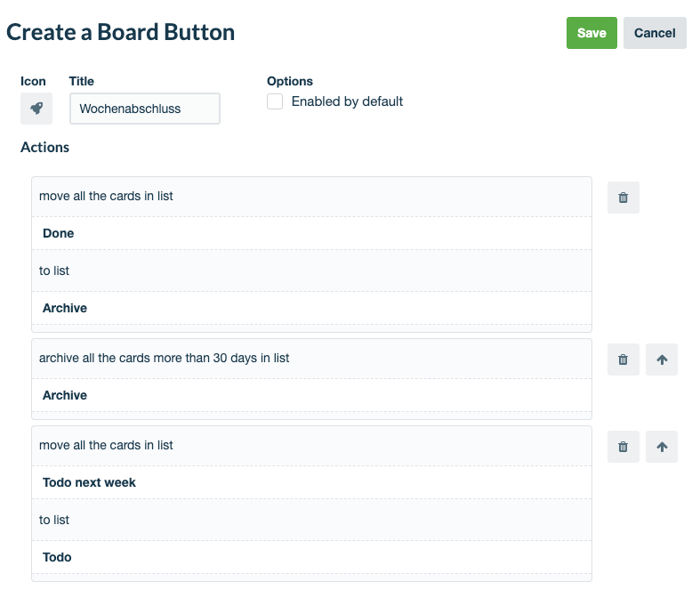Move the archive action up

tap(662, 360)
